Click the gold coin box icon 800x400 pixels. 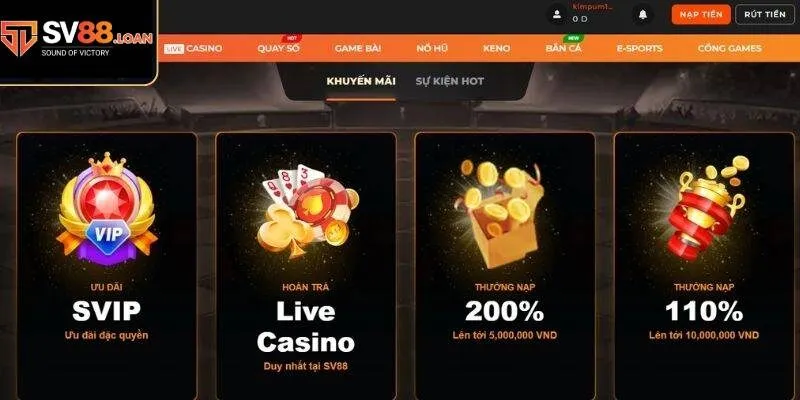click(x=501, y=214)
